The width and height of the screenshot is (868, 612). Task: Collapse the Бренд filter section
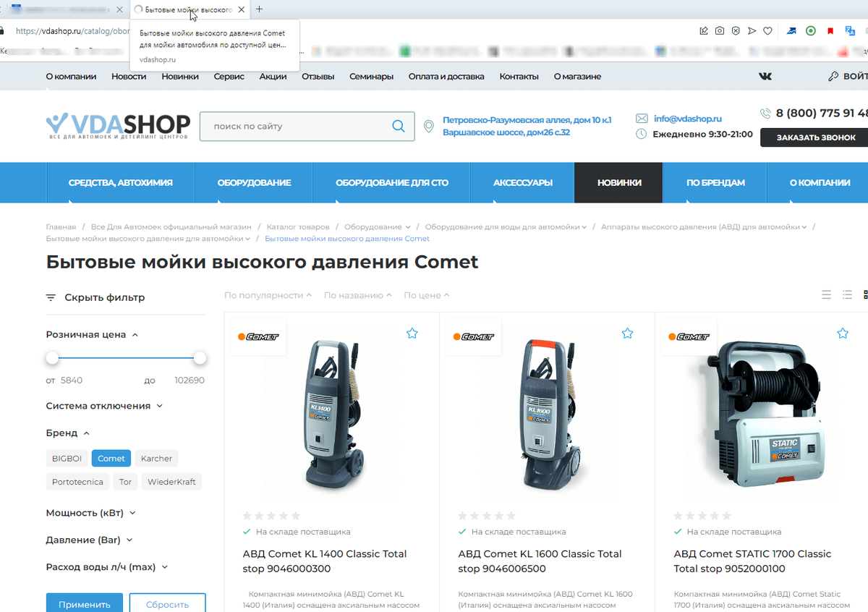[68, 433]
